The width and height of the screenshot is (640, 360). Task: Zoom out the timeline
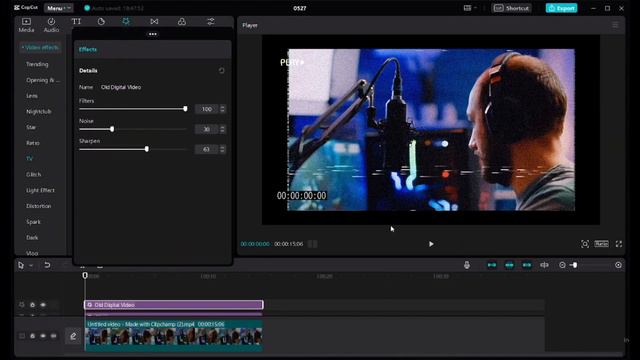click(562, 265)
